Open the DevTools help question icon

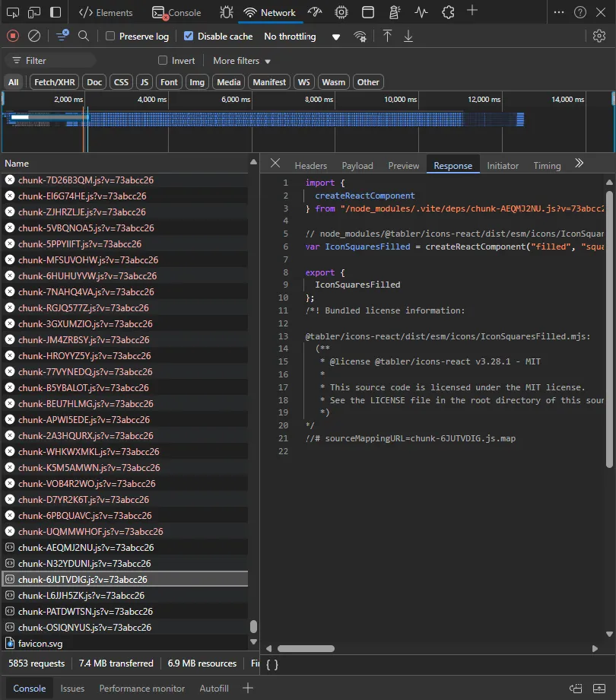pos(579,12)
